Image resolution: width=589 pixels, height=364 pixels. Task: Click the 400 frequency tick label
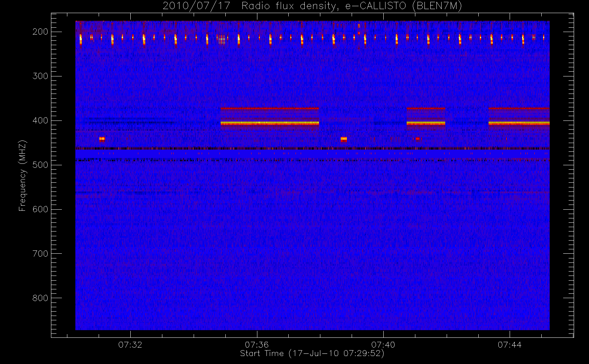40,120
